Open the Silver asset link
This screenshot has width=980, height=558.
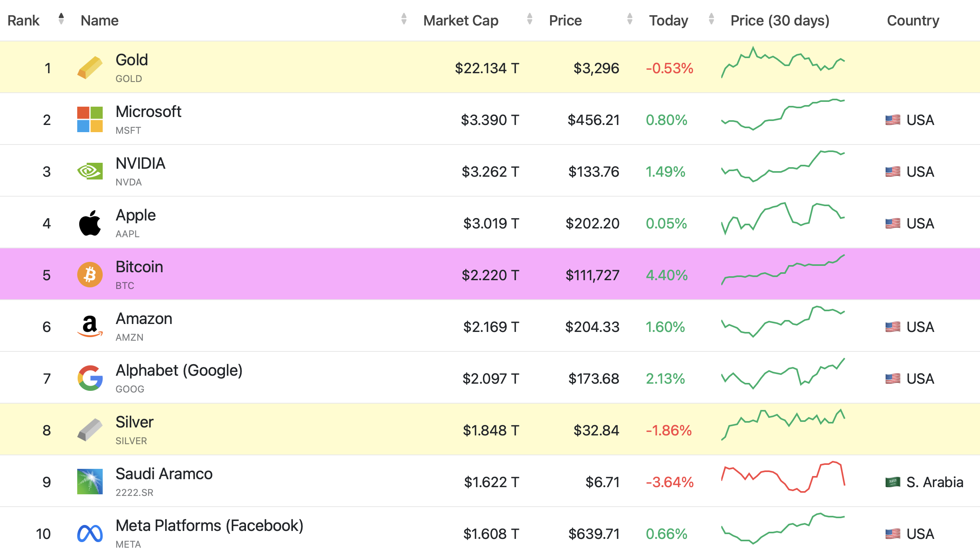(135, 422)
